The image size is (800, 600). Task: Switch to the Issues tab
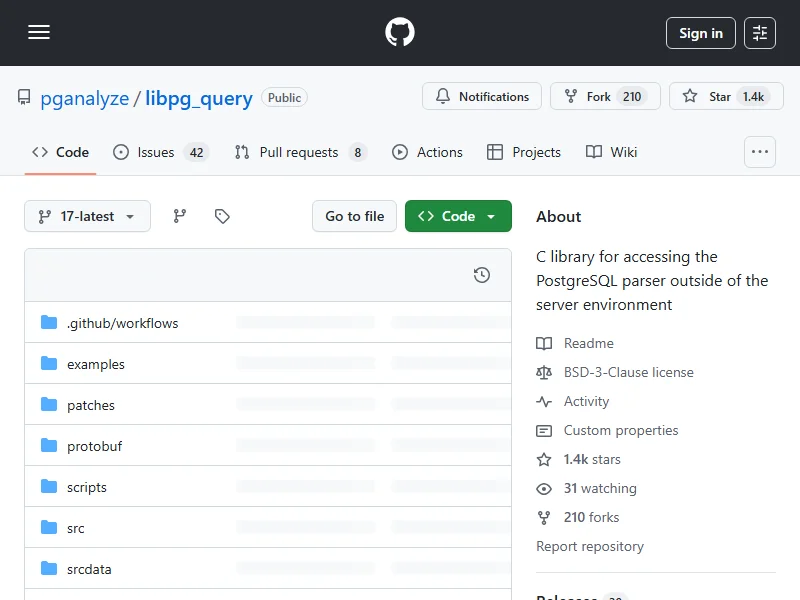[159, 152]
